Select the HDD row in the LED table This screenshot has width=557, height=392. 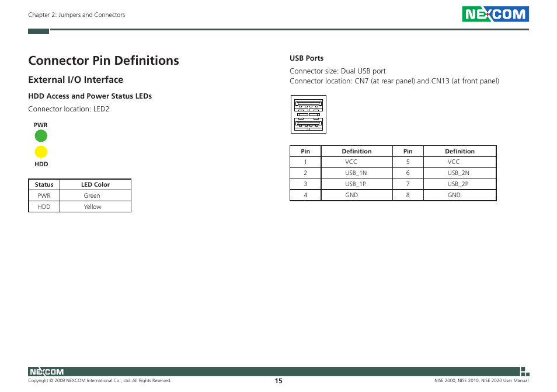pyautogui.click(x=79, y=206)
